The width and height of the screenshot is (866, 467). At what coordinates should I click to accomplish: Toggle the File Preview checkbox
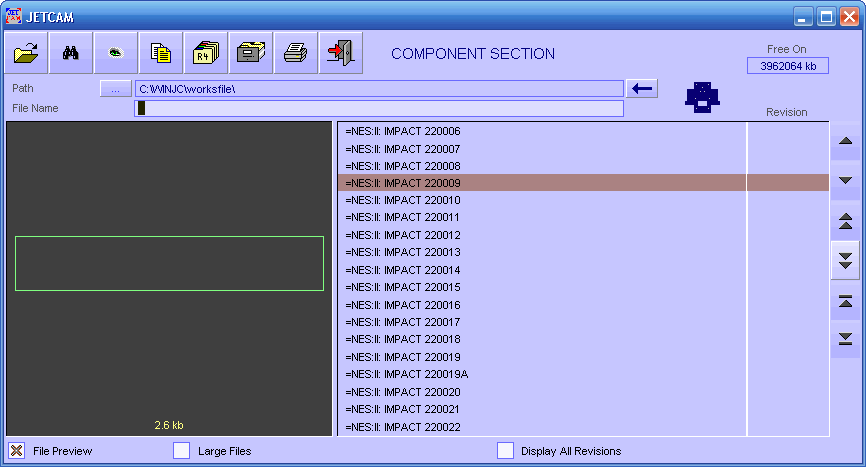tap(17, 450)
